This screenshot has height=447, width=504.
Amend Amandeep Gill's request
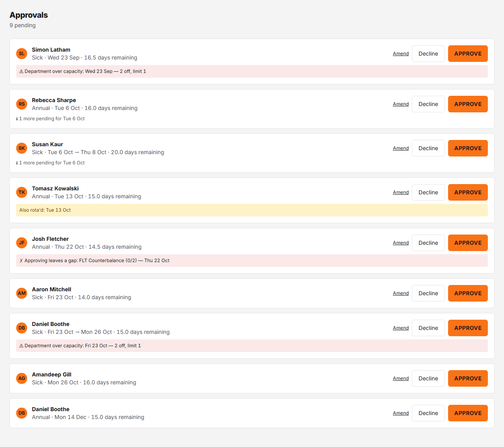[x=401, y=378]
